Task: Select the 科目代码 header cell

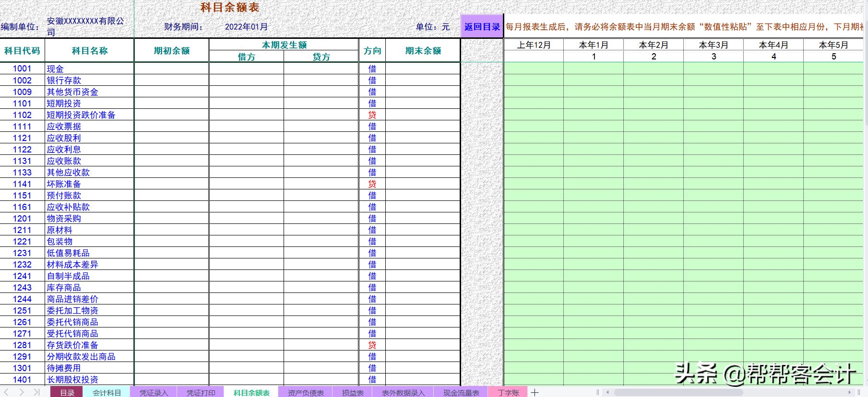Action: tap(22, 50)
